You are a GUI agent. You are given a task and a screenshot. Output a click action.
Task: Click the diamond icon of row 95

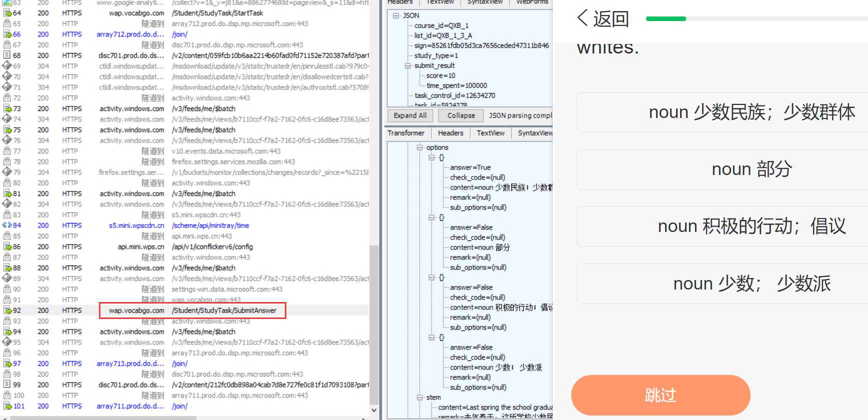[7, 342]
